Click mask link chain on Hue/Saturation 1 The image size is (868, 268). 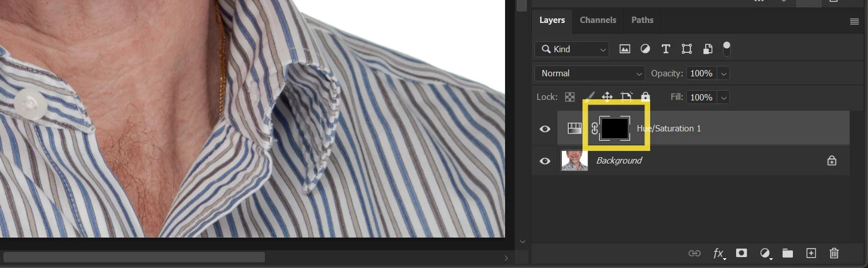click(595, 129)
